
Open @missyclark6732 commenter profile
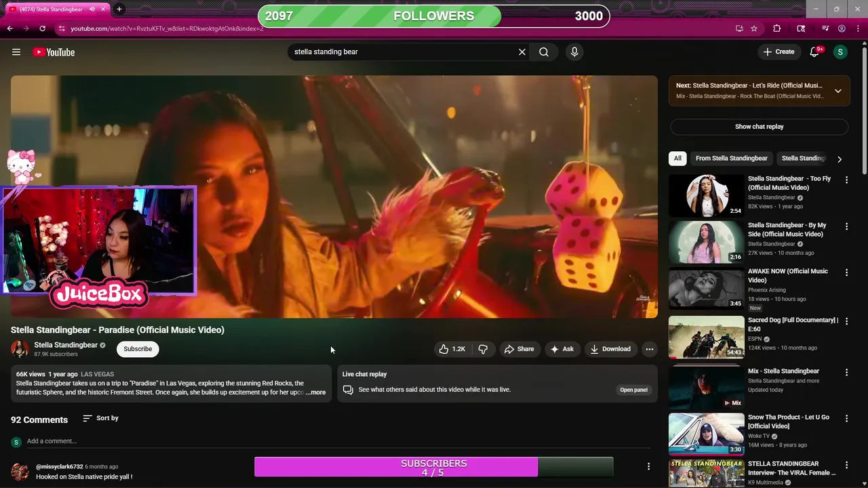(59, 467)
